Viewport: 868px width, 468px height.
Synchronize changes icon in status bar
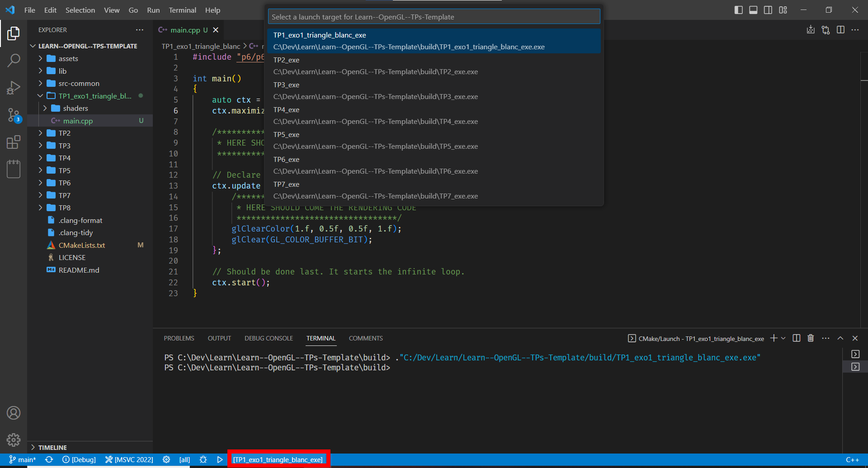point(49,459)
